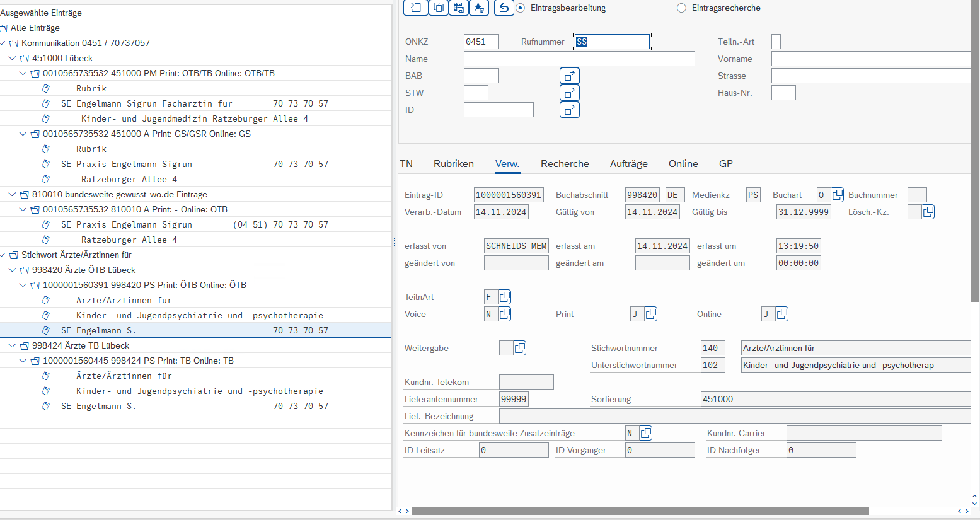This screenshot has height=520, width=980.
Task: Click the Teiln.-Art input box
Action: (776, 42)
